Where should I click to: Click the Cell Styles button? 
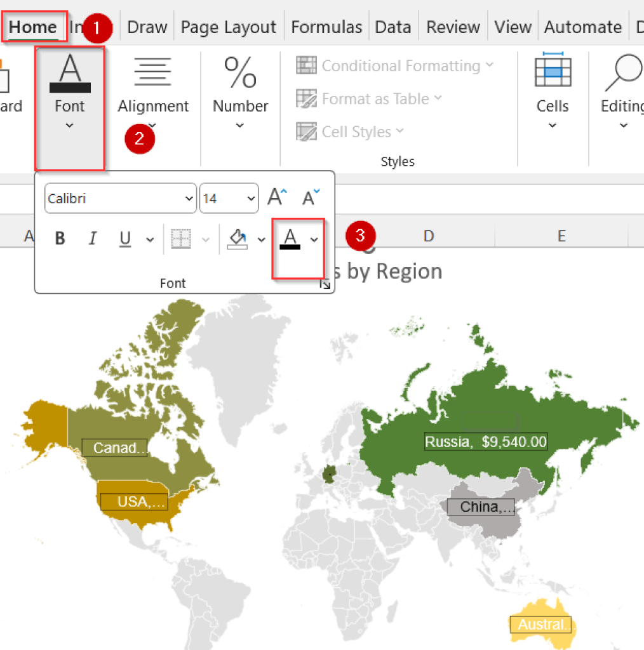click(351, 131)
